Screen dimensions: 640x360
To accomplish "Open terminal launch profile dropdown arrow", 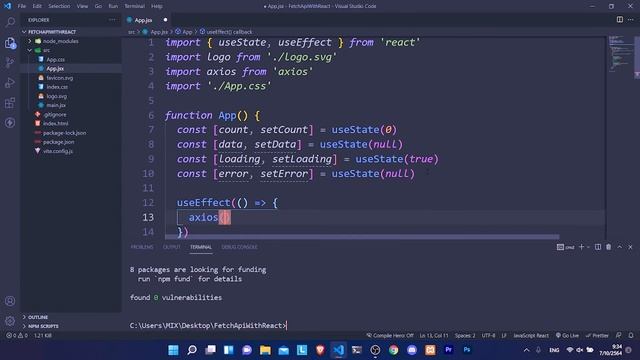I will pos(588,247).
